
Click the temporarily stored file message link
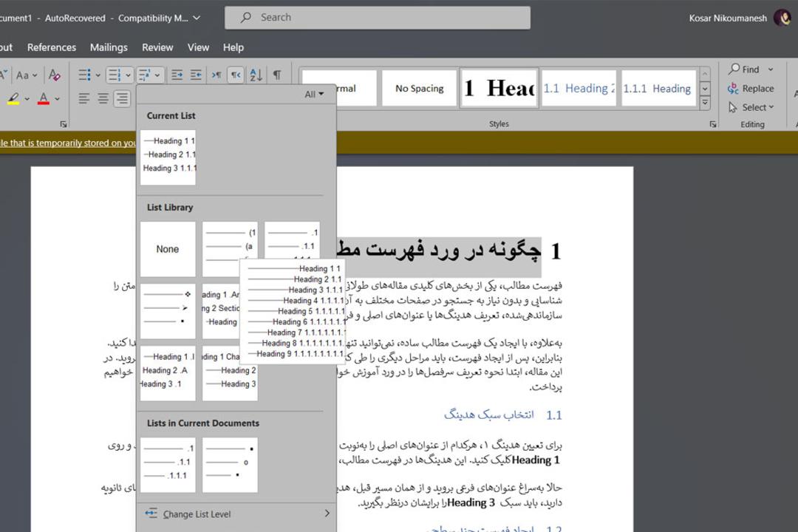[x=68, y=143]
